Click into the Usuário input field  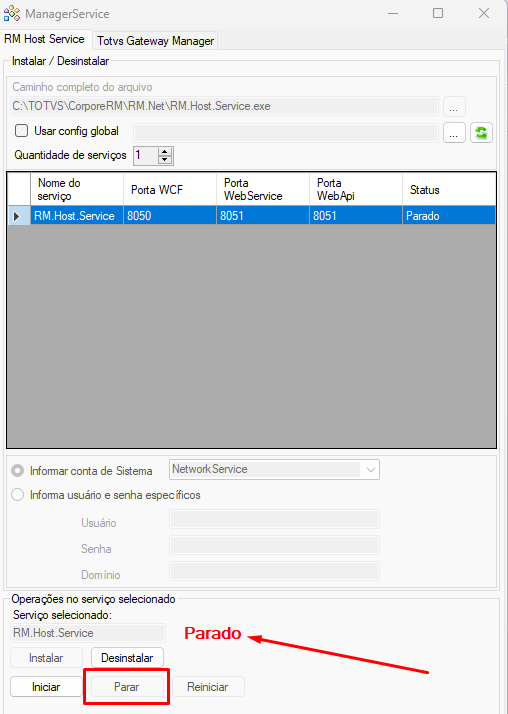(274, 520)
